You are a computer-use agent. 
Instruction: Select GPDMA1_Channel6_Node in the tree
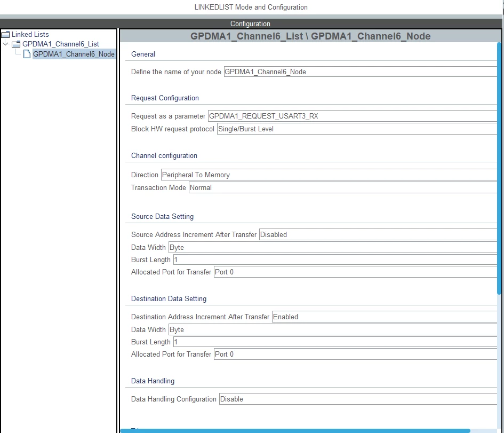[x=74, y=54]
